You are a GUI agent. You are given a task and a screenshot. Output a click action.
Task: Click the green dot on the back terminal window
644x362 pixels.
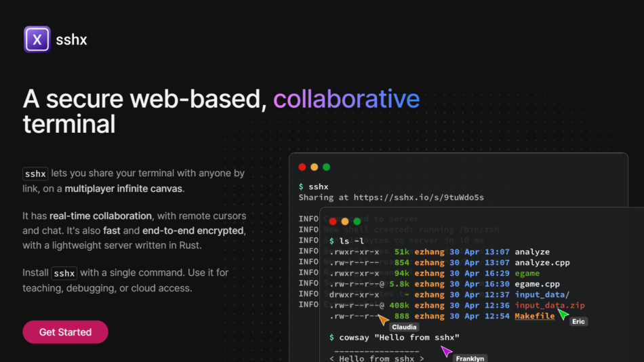[326, 167]
